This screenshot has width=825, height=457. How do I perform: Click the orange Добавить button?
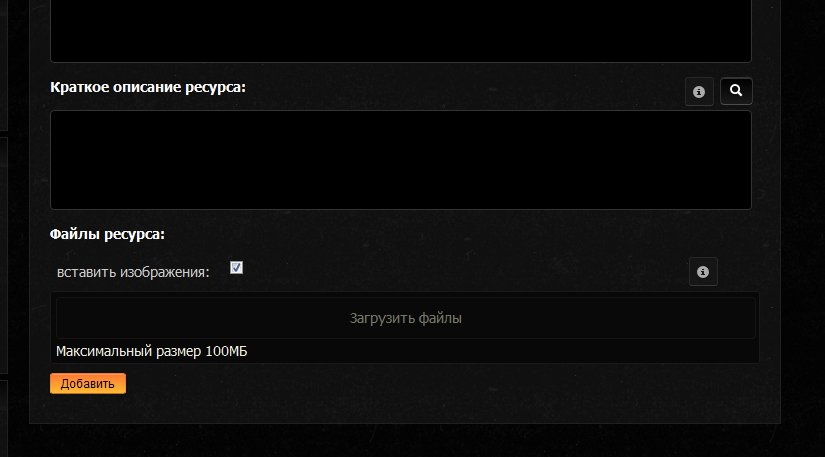88,383
